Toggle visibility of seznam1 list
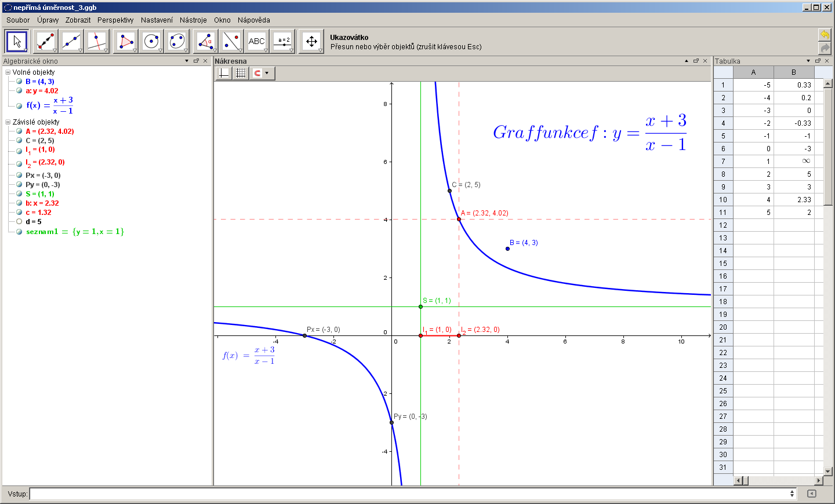Screen dimensions: 835x504 click(19, 232)
